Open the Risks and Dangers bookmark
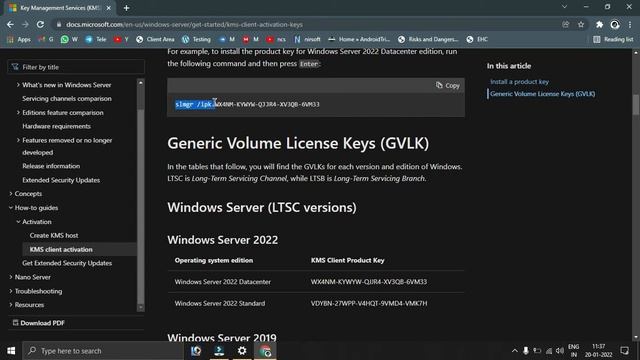Image resolution: width=640 pixels, height=360 pixels. pyautogui.click(x=428, y=39)
